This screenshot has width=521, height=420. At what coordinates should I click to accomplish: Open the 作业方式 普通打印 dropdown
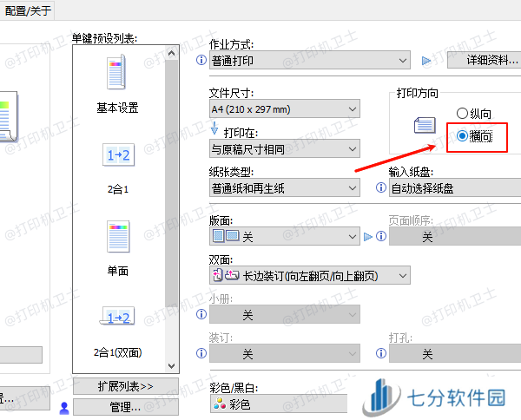310,61
